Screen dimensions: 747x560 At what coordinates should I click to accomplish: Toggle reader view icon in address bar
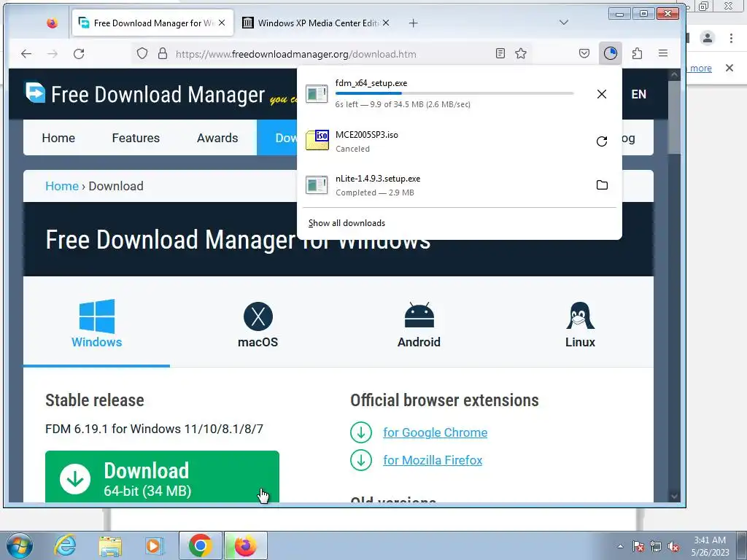500,53
